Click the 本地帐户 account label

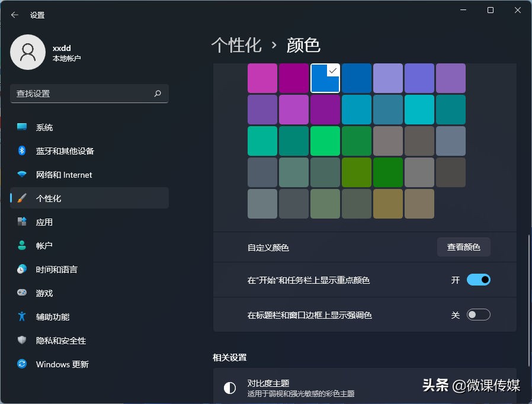(66, 58)
